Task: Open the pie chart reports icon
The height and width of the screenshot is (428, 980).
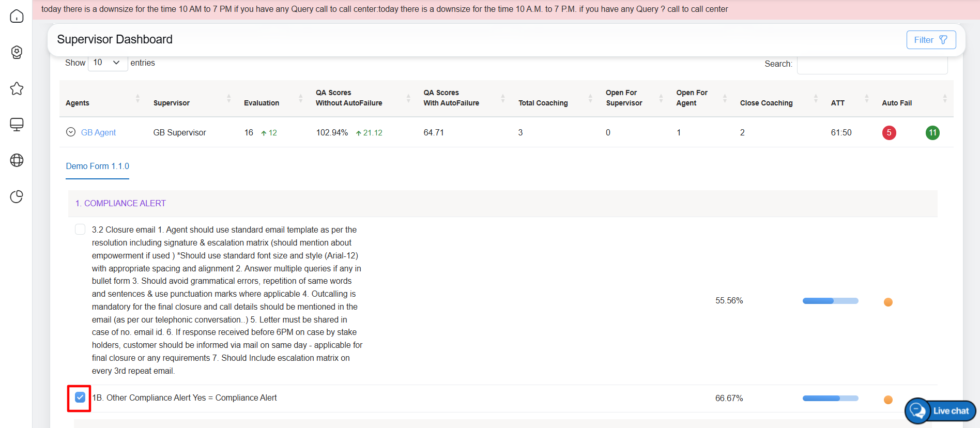Action: click(17, 197)
